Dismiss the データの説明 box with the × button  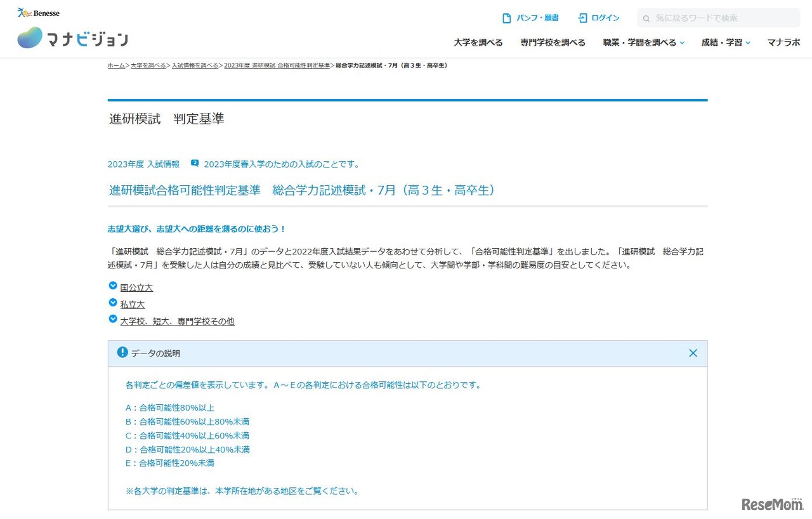693,353
